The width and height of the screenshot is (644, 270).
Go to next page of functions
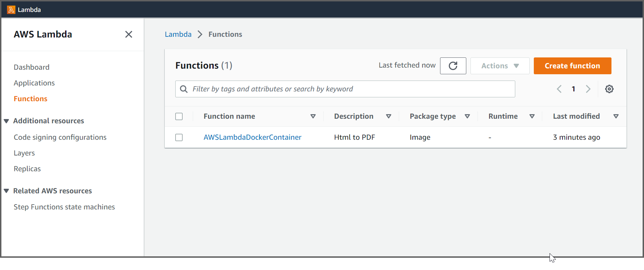[588, 89]
